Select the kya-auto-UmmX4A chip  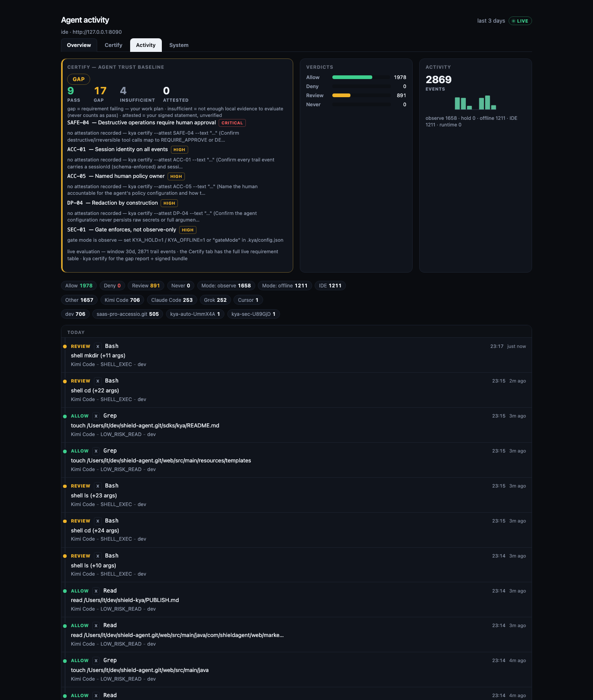point(195,314)
